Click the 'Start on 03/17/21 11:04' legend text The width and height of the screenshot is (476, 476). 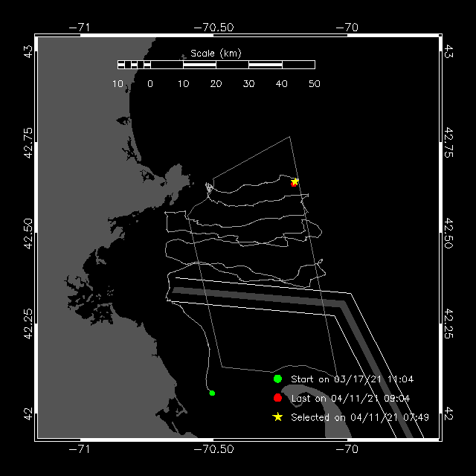click(352, 379)
